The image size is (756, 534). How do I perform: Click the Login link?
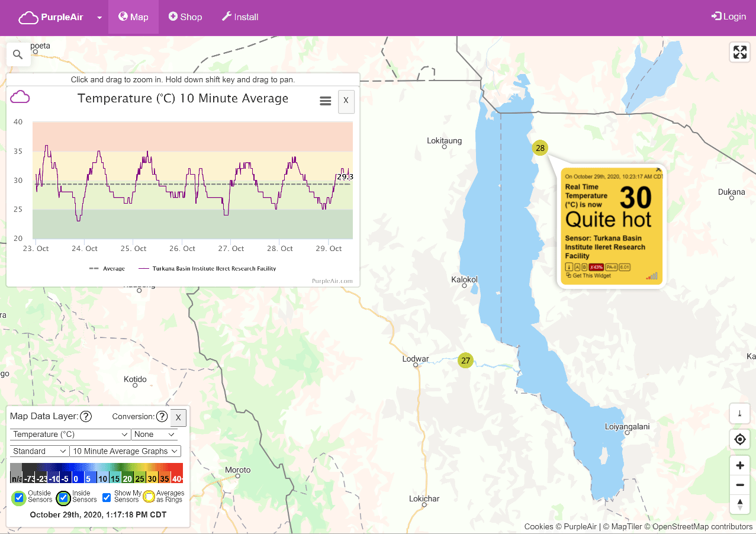(728, 17)
